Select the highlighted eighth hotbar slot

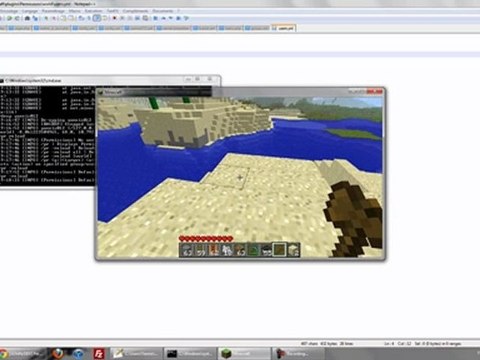[279, 250]
